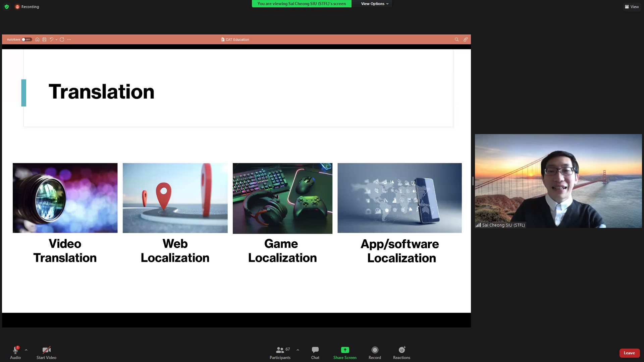Click the red Leave button
Viewport: 644px width, 362px height.
click(629, 353)
